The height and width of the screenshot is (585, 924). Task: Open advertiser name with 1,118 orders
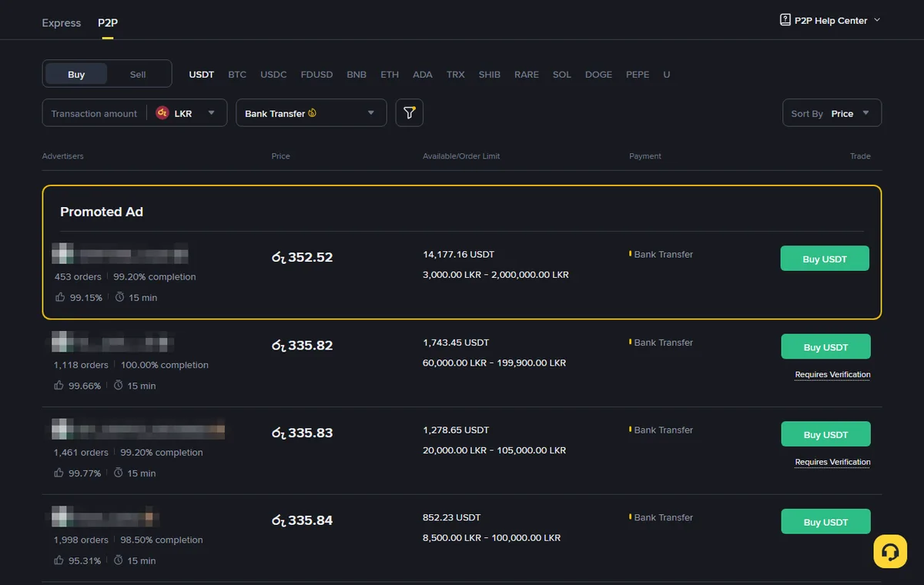113,342
